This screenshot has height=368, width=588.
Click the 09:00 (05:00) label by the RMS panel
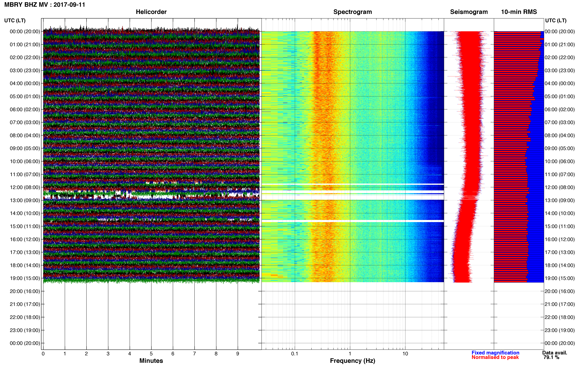coord(560,148)
